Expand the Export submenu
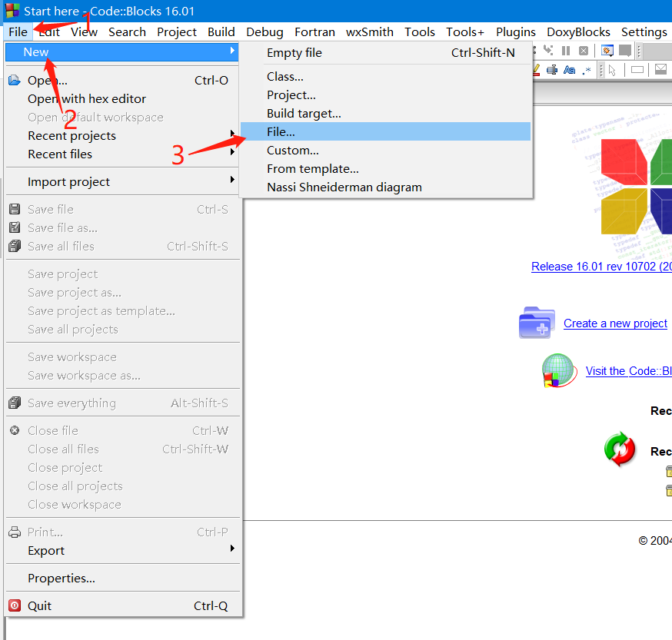This screenshot has width=672, height=640. coord(122,551)
